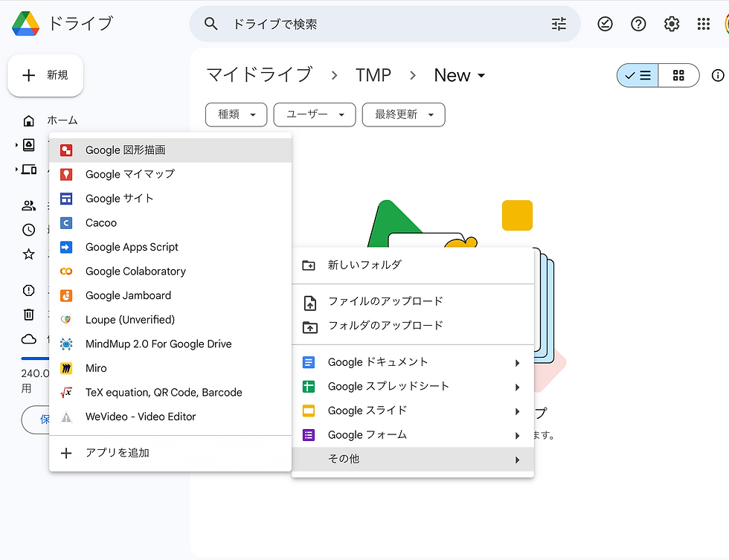Screen dimensions: 729x560
Task: Click the Computers sidebar icon
Action: (x=29, y=169)
